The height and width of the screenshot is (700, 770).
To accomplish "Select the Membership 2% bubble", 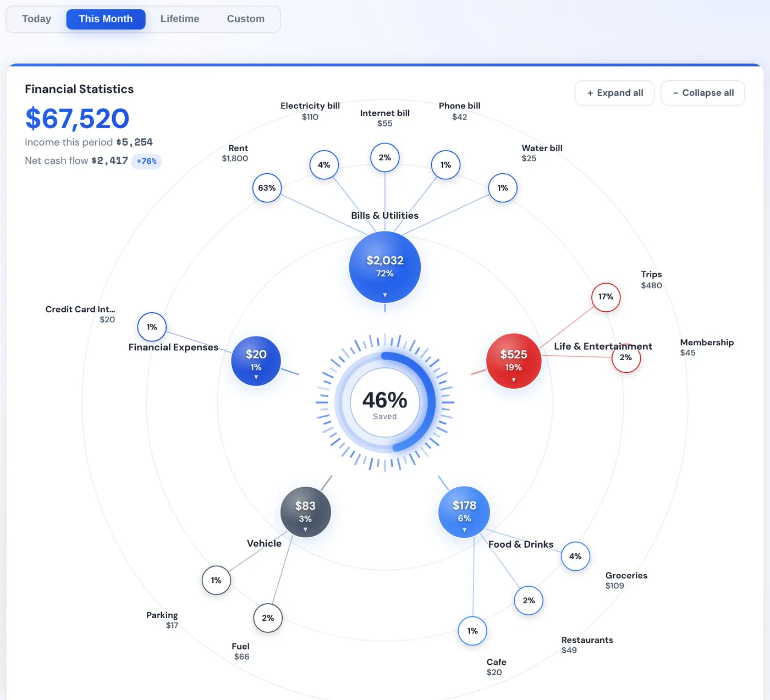I will click(626, 357).
